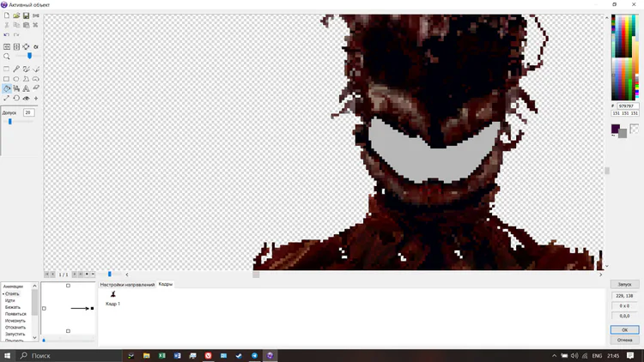Choose the rectangular selection tool

point(7,69)
